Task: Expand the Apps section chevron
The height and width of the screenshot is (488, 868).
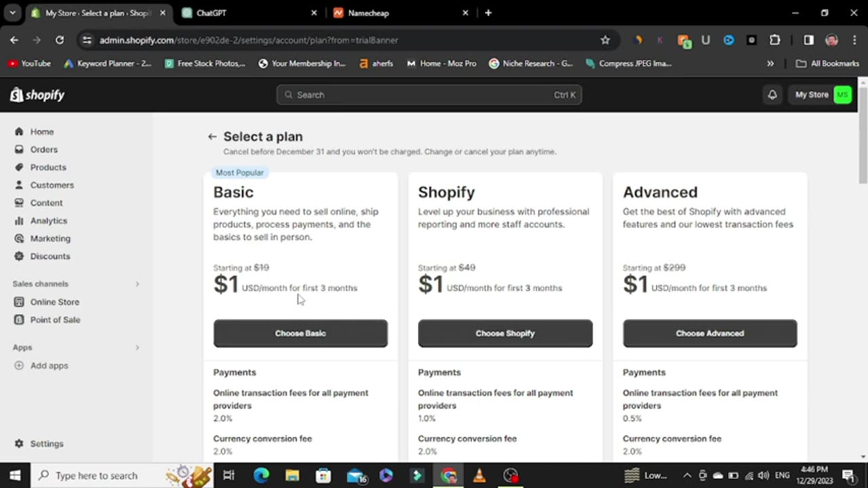Action: pos(137,348)
